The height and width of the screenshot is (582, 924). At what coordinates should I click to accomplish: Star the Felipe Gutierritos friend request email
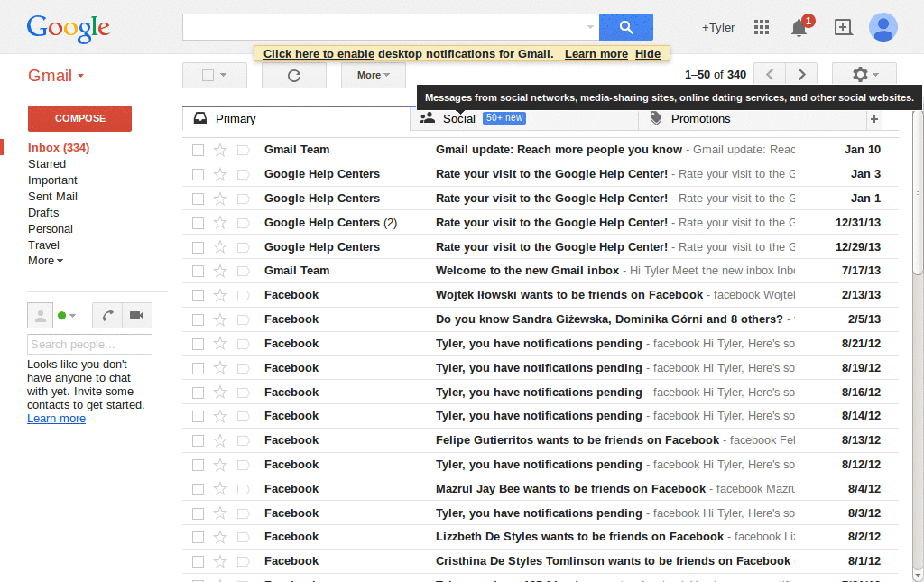[220, 440]
